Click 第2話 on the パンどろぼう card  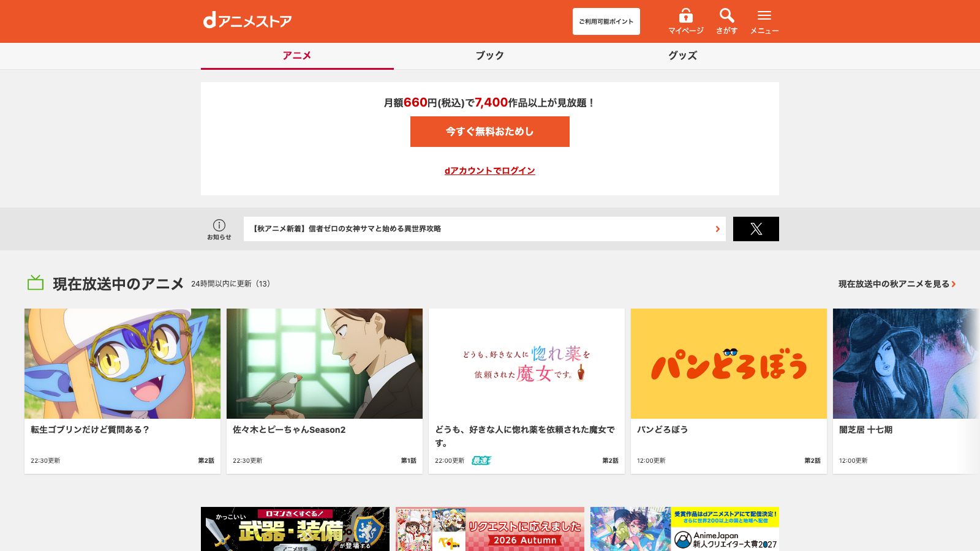point(812,461)
